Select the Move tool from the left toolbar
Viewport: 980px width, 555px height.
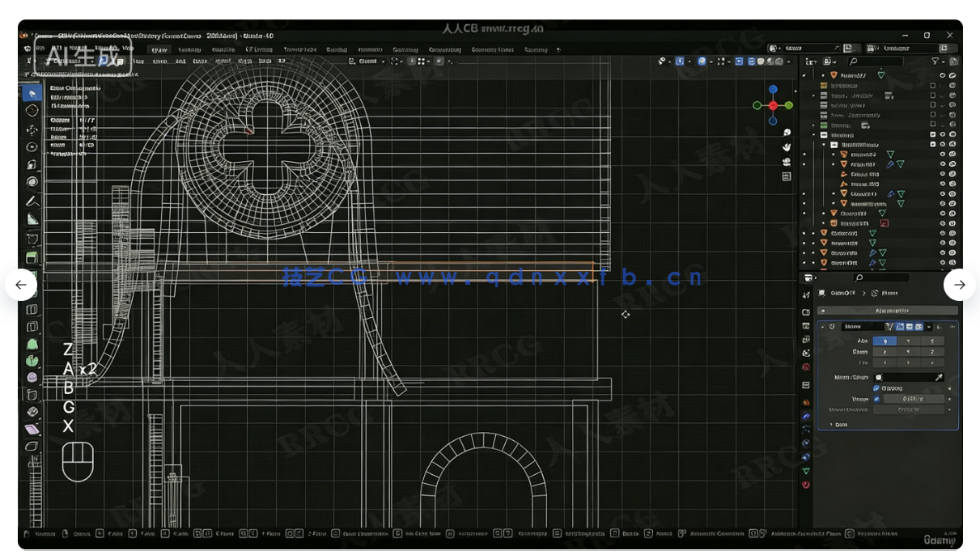point(32,129)
